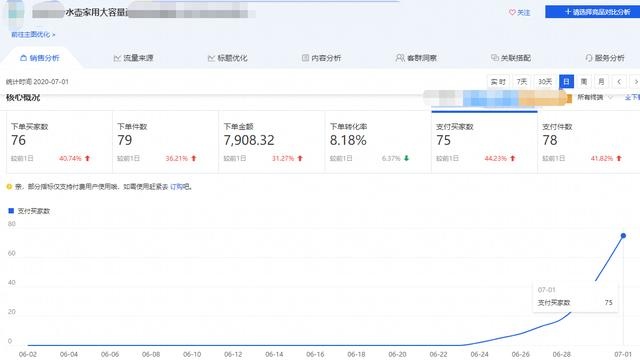This screenshot has width=640, height=363.
Task: Click the 07-01 data point on chart
Action: pyautogui.click(x=623, y=236)
